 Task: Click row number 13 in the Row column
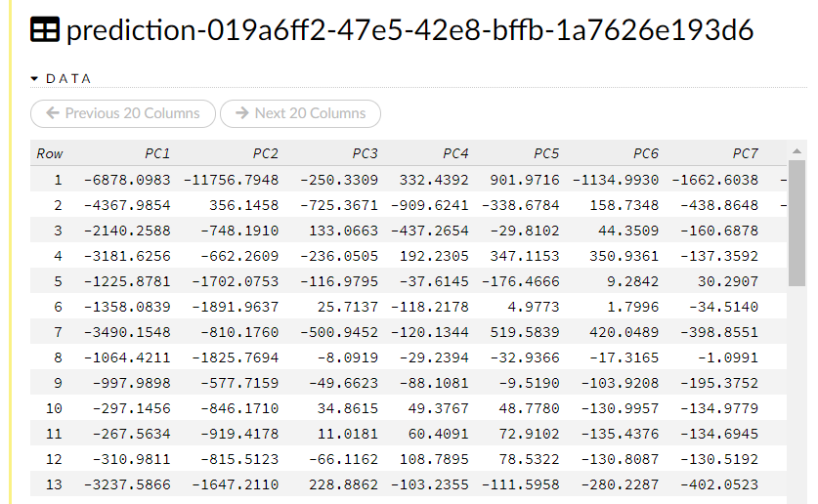coord(54,484)
